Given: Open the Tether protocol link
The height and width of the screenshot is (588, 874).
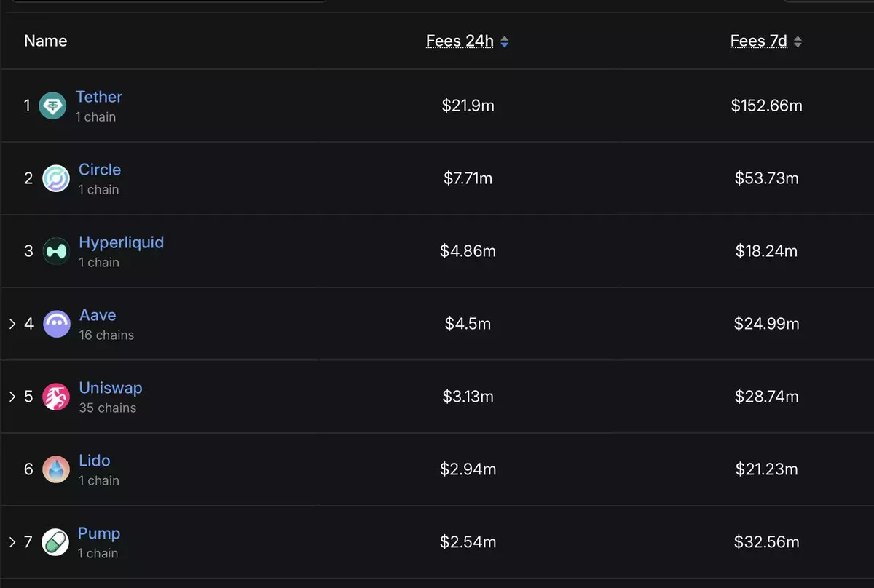Looking at the screenshot, I should pyautogui.click(x=99, y=97).
